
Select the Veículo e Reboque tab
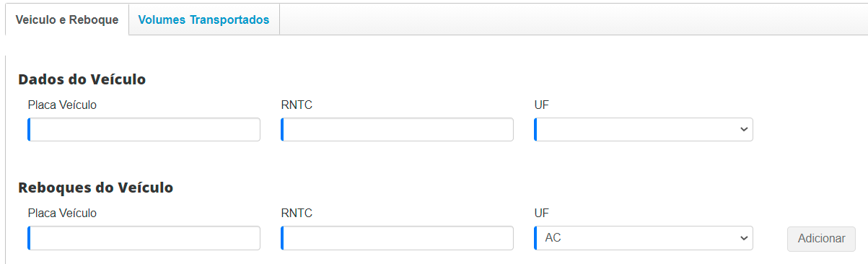(67, 20)
